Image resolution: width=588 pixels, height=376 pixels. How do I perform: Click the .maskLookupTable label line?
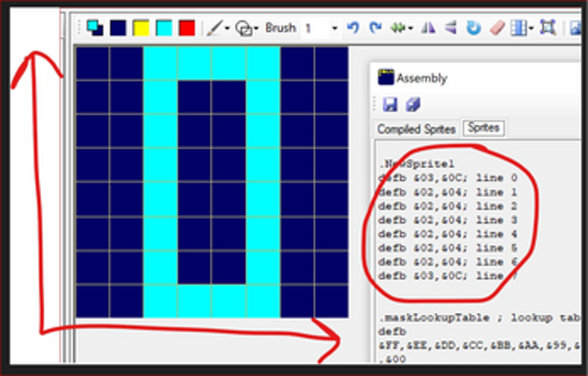coord(479,318)
